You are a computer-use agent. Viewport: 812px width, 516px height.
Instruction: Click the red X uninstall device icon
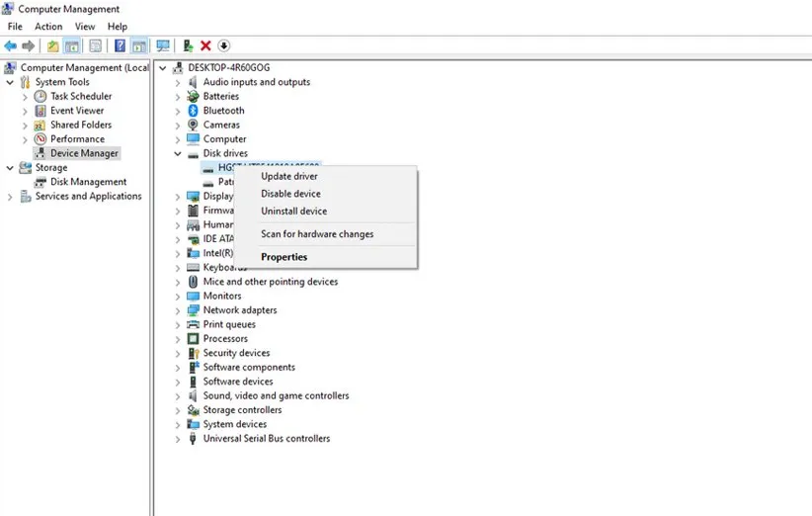tap(205, 45)
